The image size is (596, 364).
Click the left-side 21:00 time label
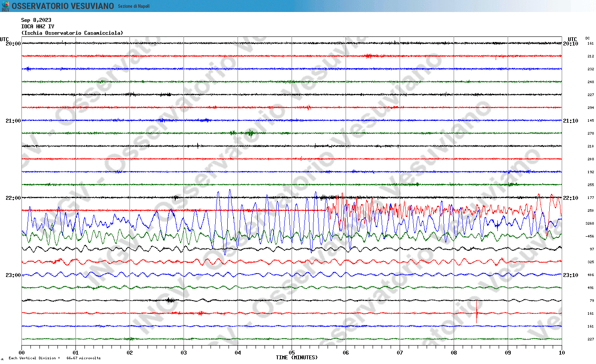[x=13, y=121]
